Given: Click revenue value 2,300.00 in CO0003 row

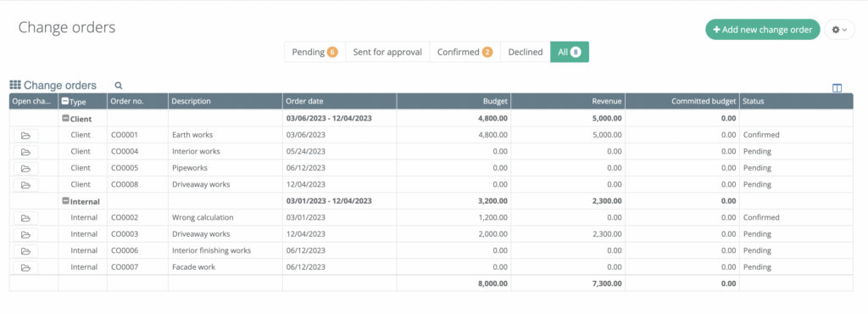Looking at the screenshot, I should 606,234.
